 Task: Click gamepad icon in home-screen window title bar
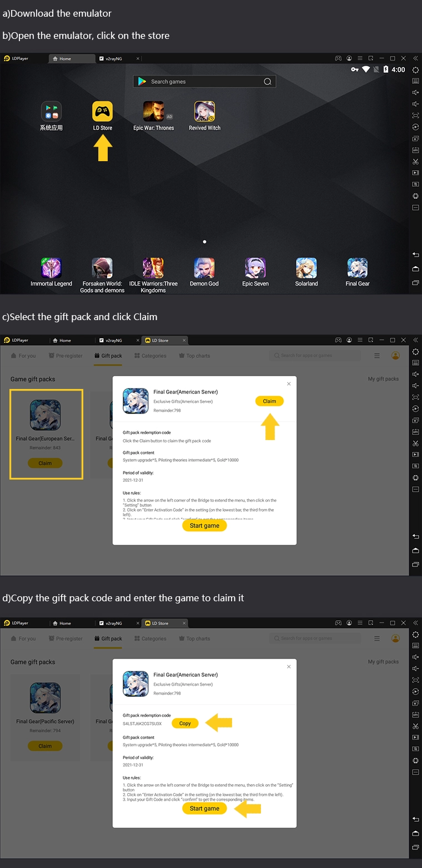coord(338,58)
